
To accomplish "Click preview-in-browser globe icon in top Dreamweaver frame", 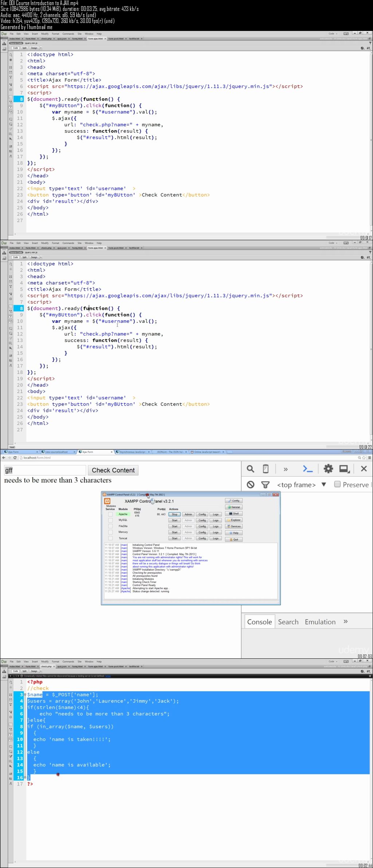I will pos(362,48).
